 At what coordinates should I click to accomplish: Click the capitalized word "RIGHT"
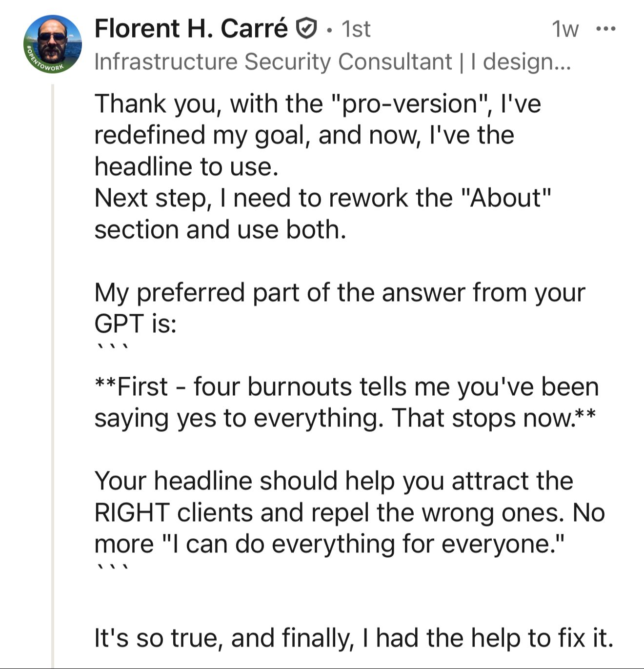click(x=131, y=513)
